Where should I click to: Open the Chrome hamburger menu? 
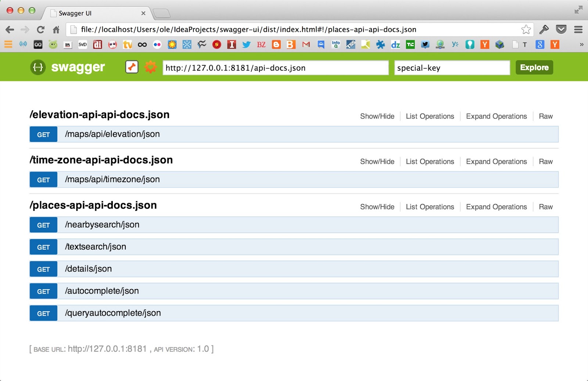point(578,29)
